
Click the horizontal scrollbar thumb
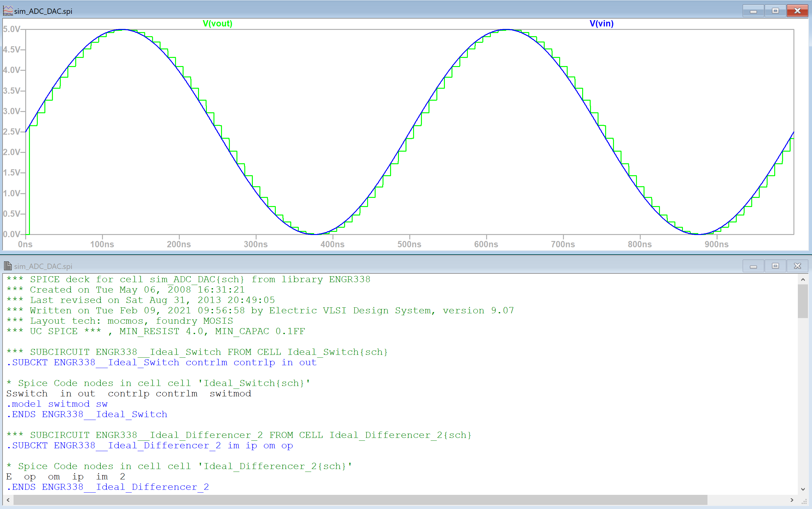(360, 500)
